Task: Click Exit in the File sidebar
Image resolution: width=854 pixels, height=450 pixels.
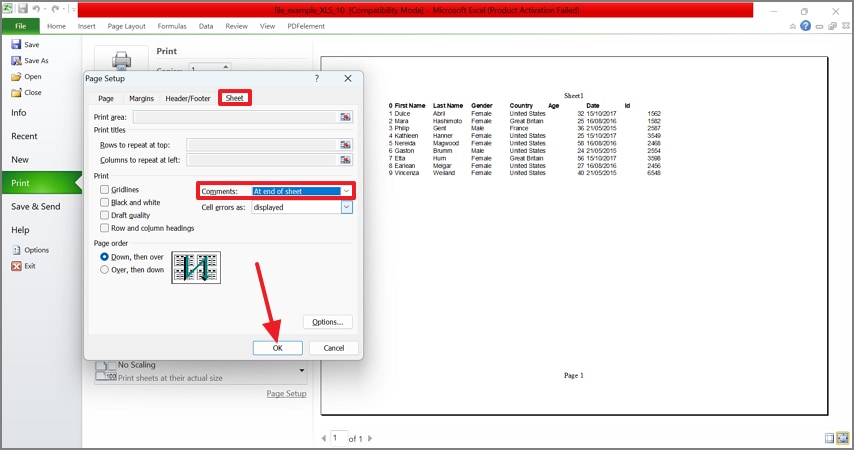Action: click(23, 266)
